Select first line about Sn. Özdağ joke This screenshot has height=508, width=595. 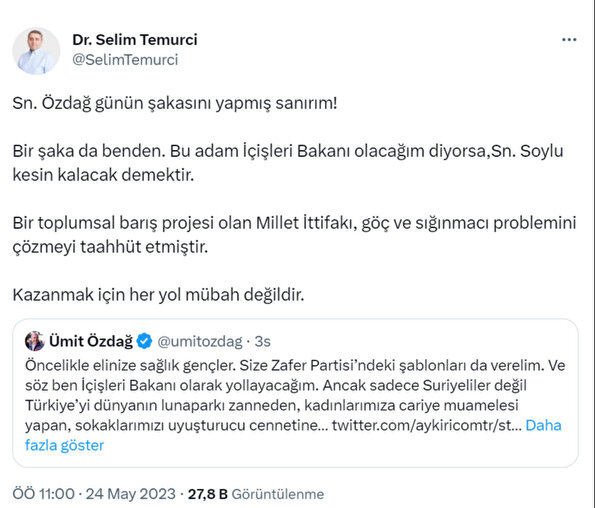[175, 103]
